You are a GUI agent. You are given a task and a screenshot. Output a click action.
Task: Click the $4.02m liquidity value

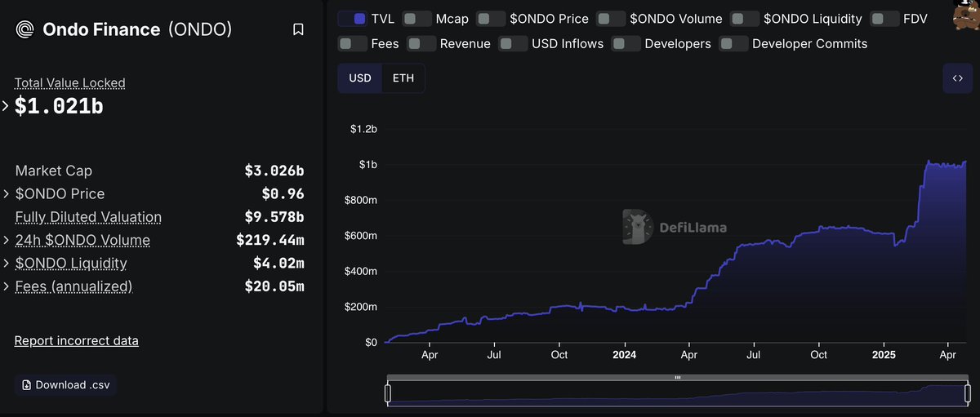tap(278, 264)
